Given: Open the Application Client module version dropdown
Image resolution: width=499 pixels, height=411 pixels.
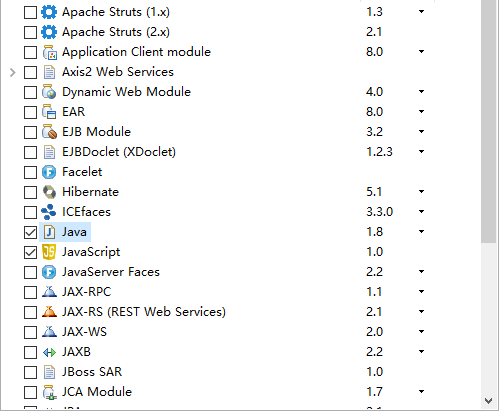Looking at the screenshot, I should point(421,52).
